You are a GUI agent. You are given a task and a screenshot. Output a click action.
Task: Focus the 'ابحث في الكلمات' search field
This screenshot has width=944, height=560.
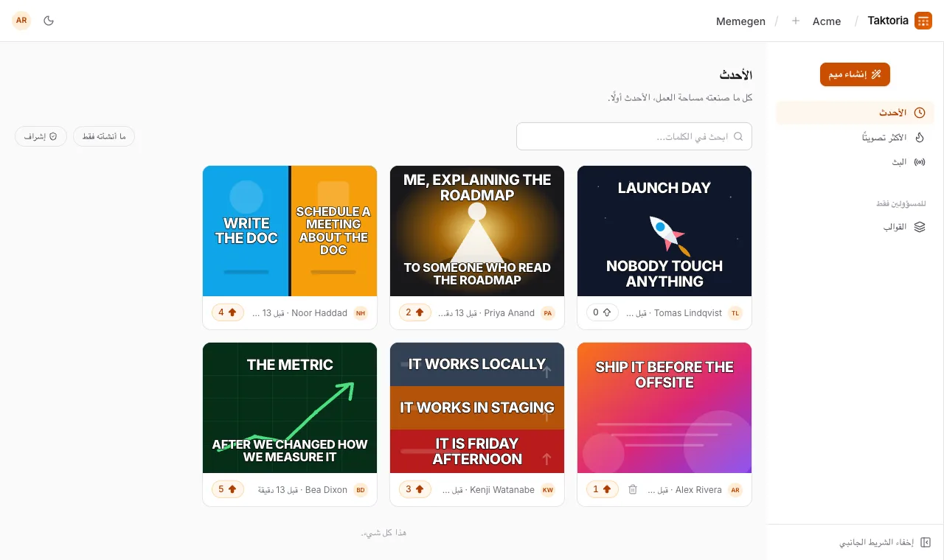pos(634,136)
